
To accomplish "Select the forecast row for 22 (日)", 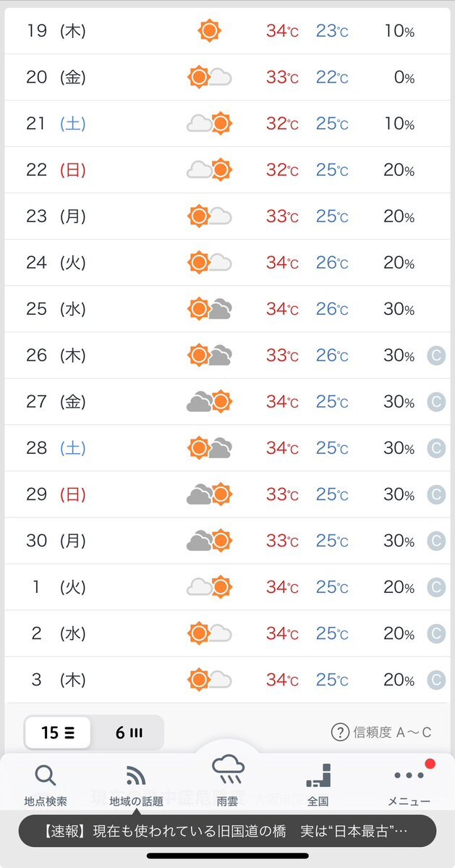I will [x=227, y=170].
